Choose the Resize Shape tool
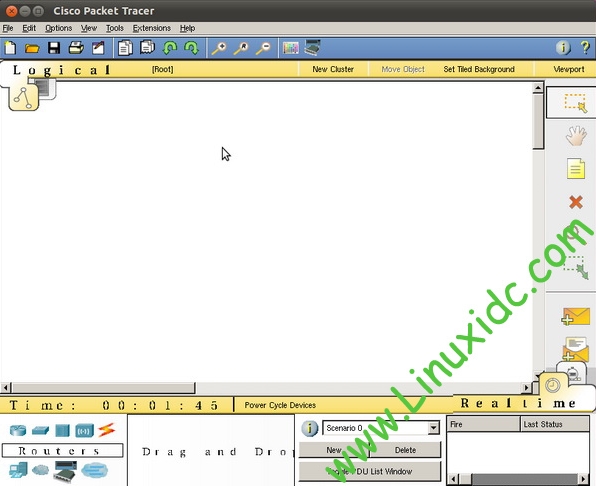 click(x=576, y=268)
